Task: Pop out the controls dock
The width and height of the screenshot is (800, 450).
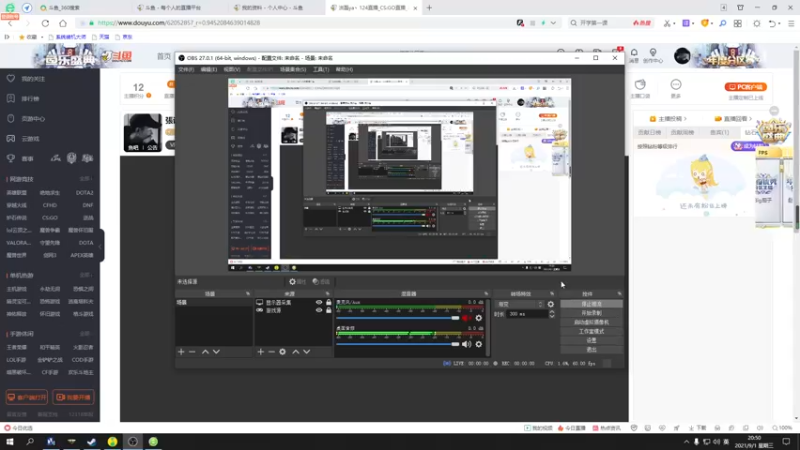Action: point(619,294)
